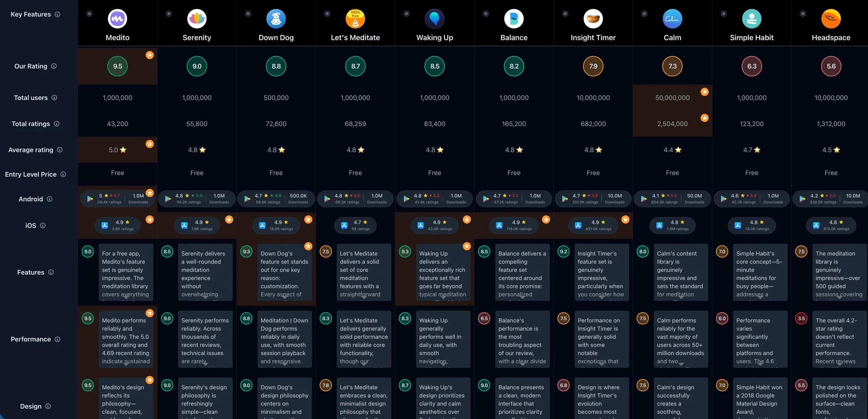Expand Waking Up's Performance description

click(443, 364)
